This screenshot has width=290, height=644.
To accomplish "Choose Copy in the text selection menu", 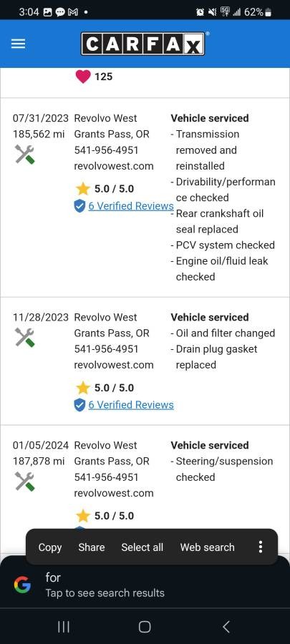I will coord(49,547).
